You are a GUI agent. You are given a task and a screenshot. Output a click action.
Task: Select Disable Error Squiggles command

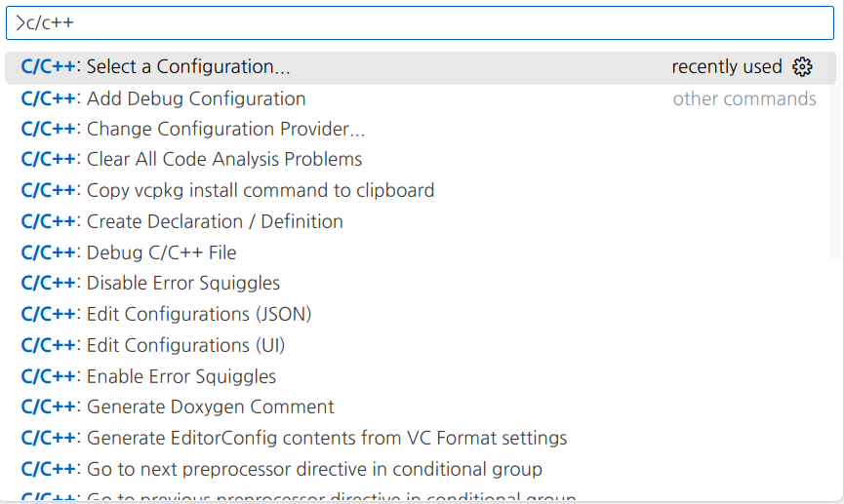tap(183, 283)
